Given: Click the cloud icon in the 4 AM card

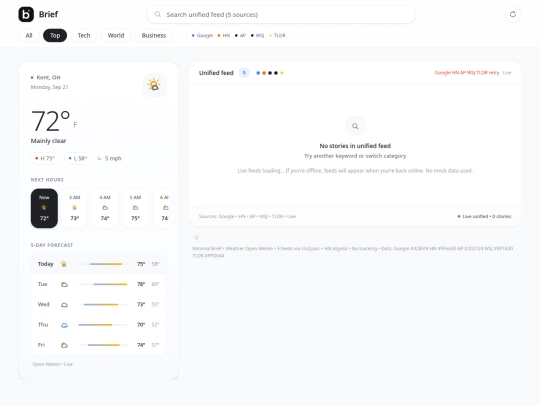Looking at the screenshot, I should 105,208.
